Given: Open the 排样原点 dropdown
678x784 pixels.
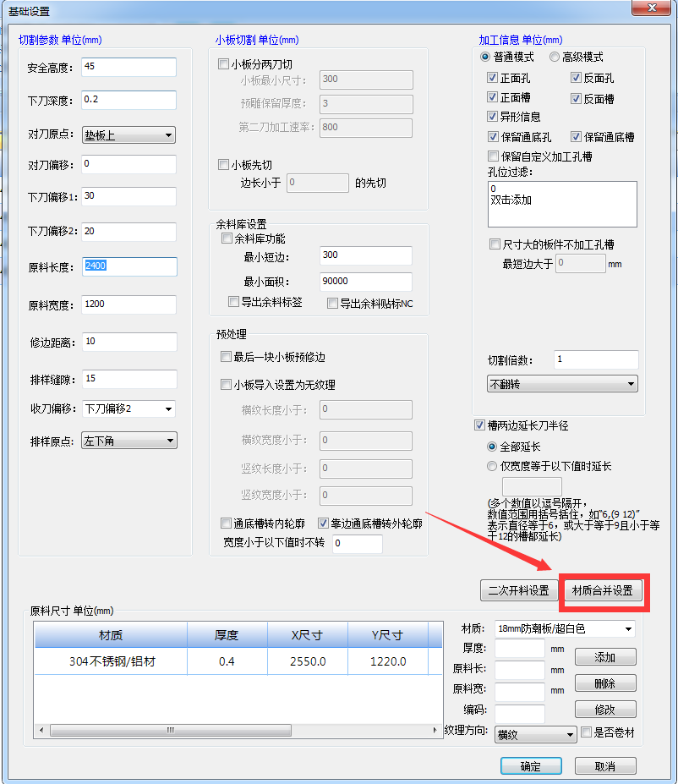Looking at the screenshot, I should coord(128,441).
